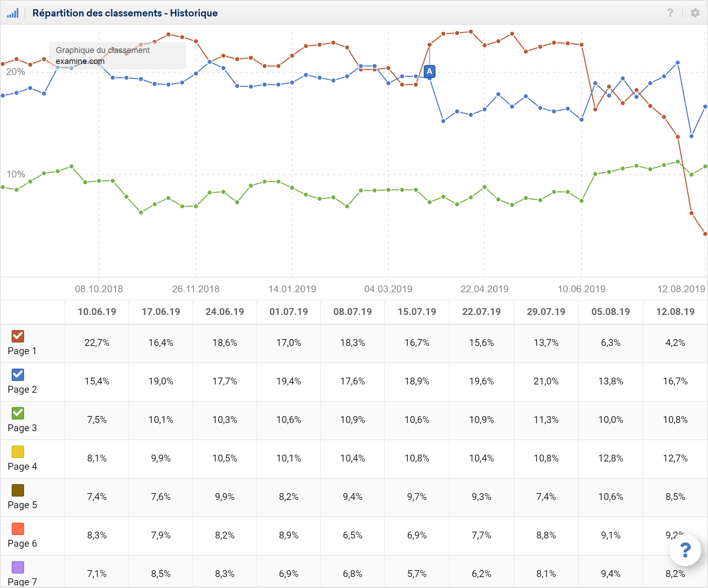Screen dimensions: 708x588
Task: Click the 'Répartition des classements - Historique' title
Action: tap(125, 13)
